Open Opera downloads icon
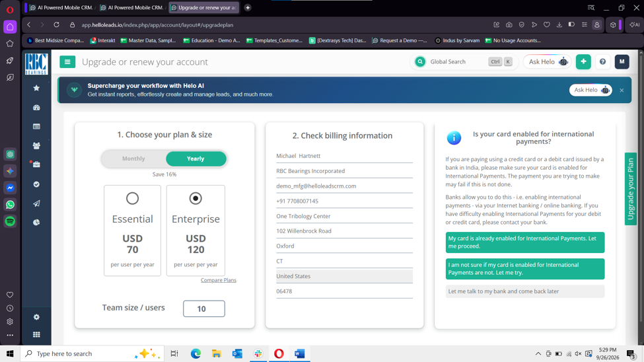The height and width of the screenshot is (362, 644). coord(559,24)
